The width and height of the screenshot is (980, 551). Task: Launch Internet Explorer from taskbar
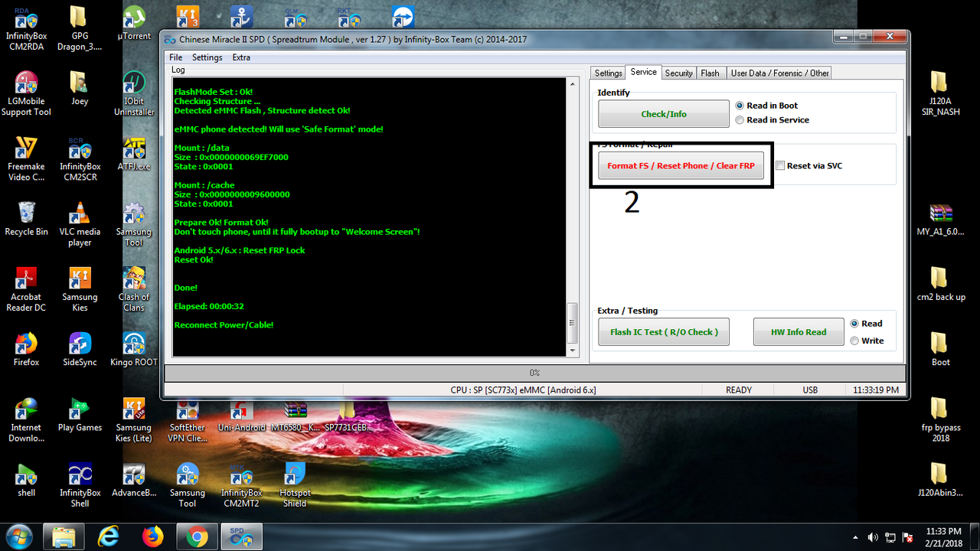(109, 537)
